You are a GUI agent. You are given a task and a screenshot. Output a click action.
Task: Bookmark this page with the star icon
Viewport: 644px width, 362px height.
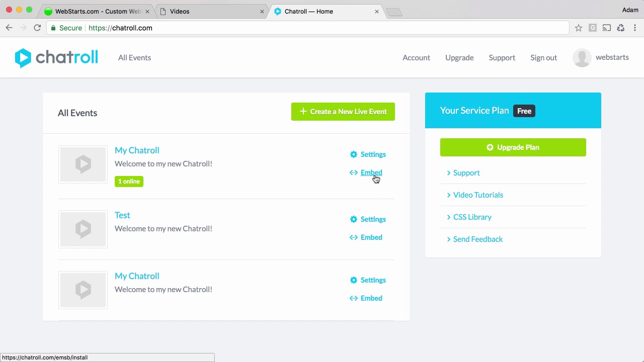(x=579, y=28)
